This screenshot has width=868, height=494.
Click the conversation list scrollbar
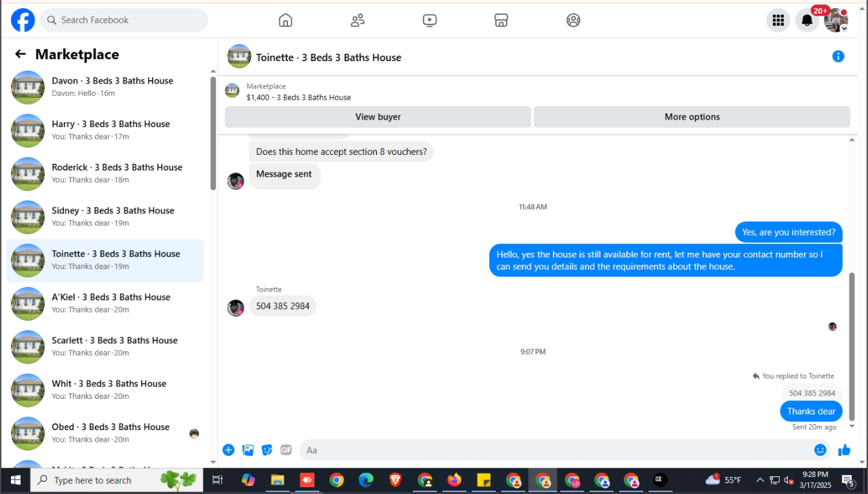213,133
